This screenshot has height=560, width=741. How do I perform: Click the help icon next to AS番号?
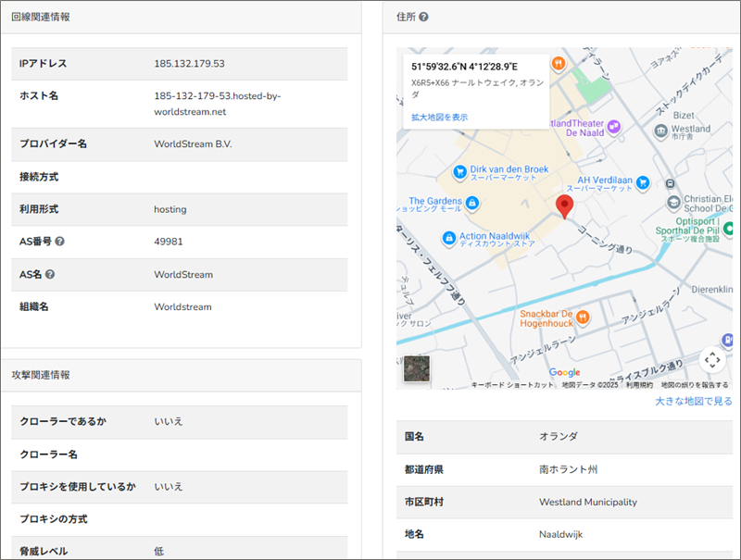pyautogui.click(x=59, y=242)
